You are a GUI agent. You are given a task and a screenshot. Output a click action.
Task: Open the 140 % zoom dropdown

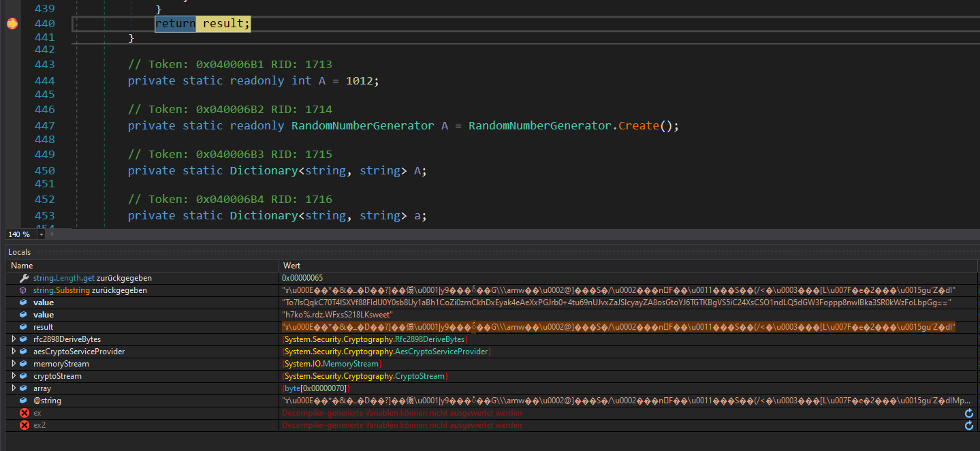pyautogui.click(x=41, y=234)
